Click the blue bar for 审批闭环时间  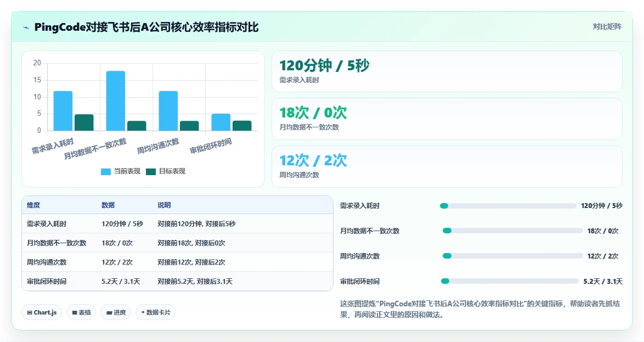(221, 122)
